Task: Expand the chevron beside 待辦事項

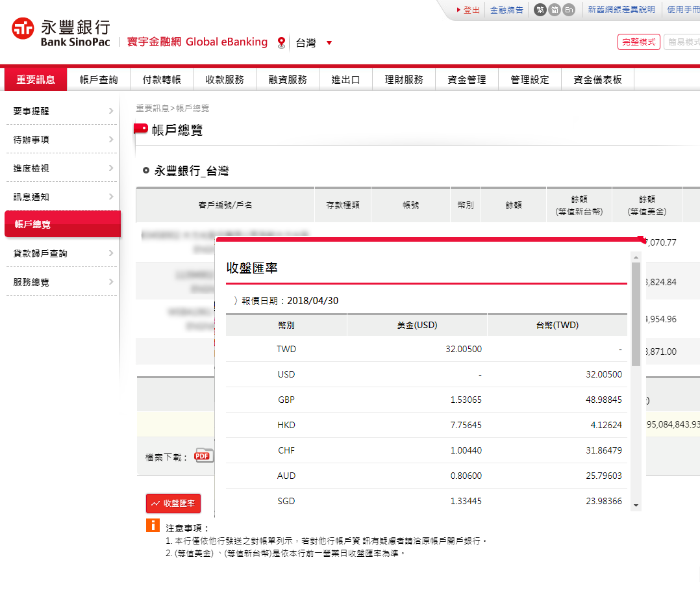Action: (x=111, y=139)
